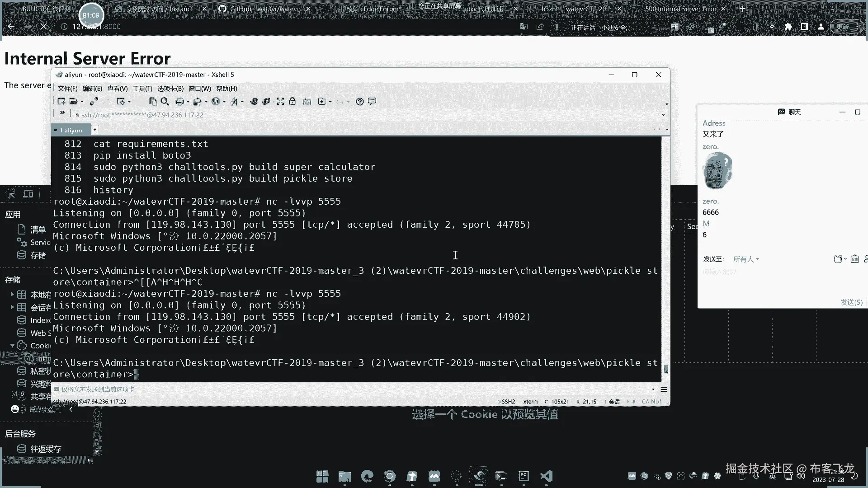
Task: Click the lock screen padlock icon
Action: (292, 102)
